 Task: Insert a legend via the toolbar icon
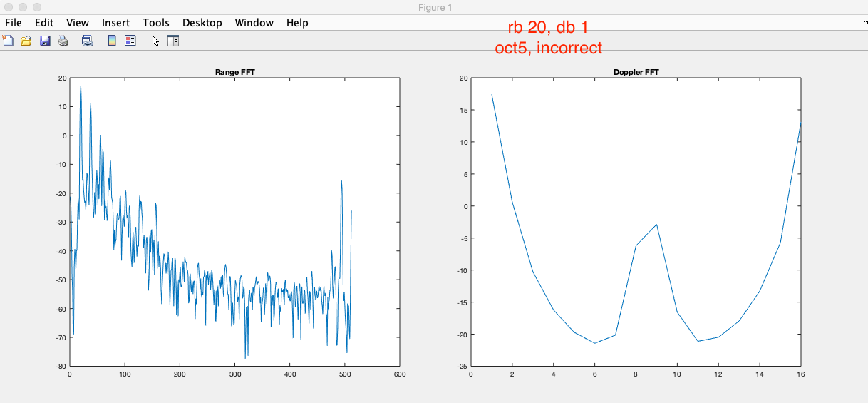(x=130, y=41)
